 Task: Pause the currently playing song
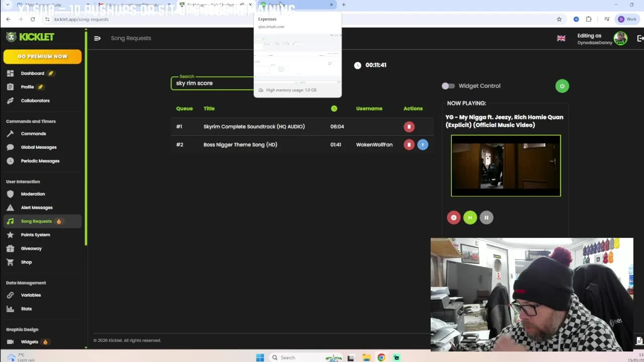(x=486, y=218)
